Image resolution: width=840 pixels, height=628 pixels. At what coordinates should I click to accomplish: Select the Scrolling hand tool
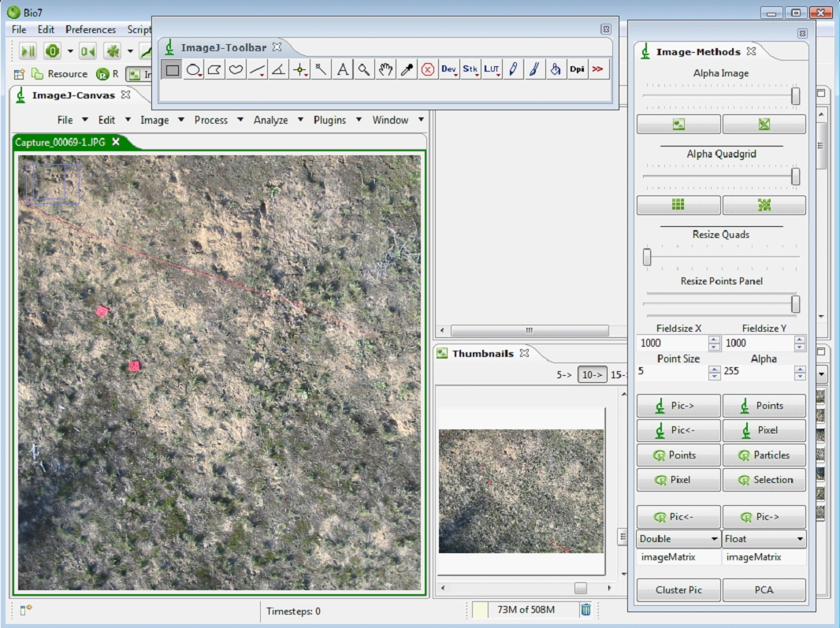385,69
